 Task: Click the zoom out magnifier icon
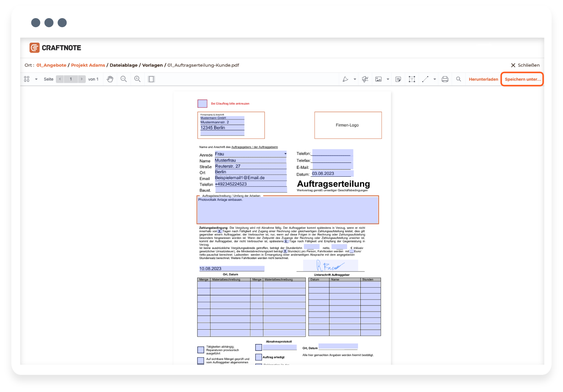point(124,79)
